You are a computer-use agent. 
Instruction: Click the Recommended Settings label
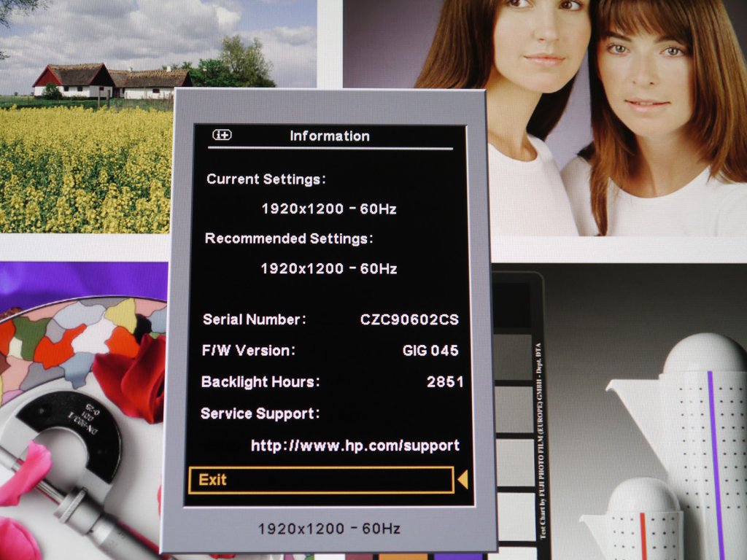(289, 238)
